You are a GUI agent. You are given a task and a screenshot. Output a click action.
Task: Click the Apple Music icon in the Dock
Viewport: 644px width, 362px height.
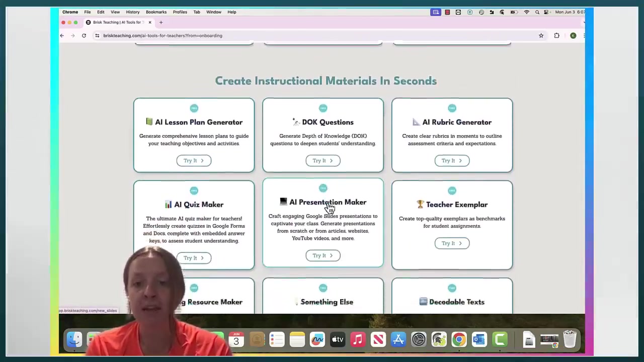point(358,339)
